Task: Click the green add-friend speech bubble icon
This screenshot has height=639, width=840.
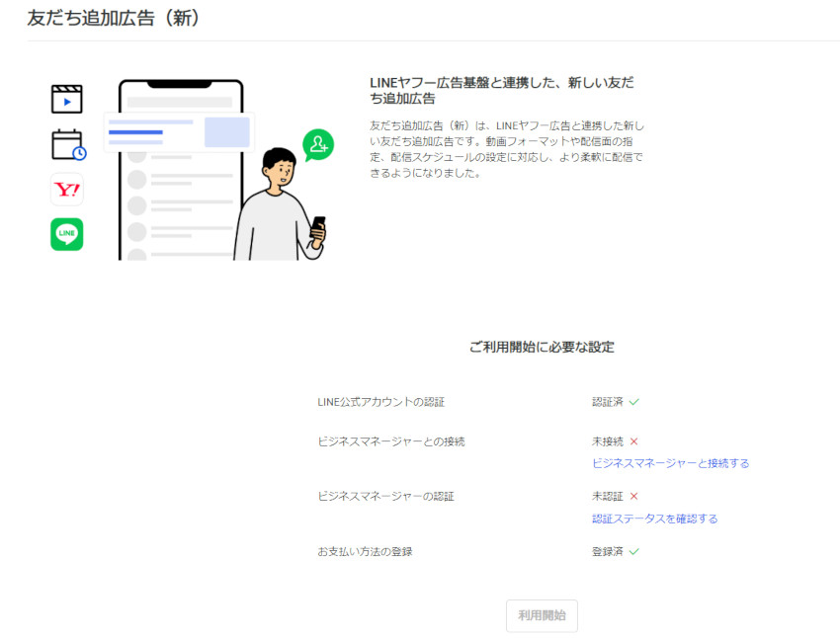Action: (318, 145)
